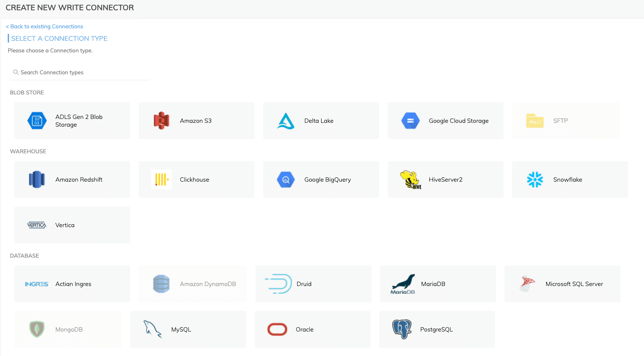Click the CREATE NEW WRITE CONNECTOR title

70,8
